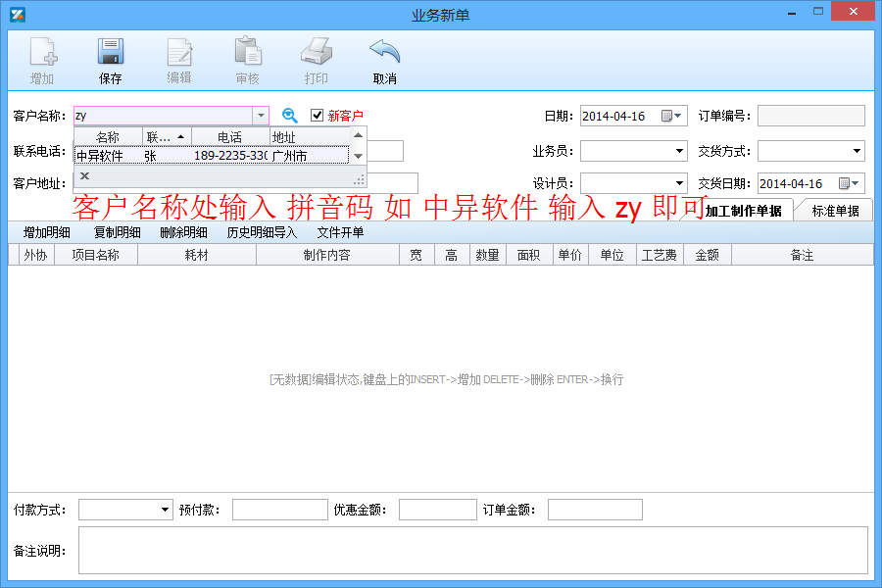
Task: Click the 历史明细导入 button
Action: (262, 232)
